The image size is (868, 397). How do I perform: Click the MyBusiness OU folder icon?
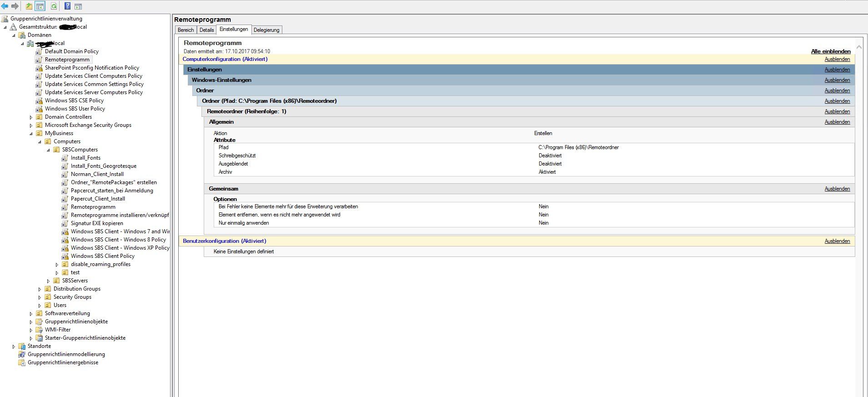click(x=39, y=133)
